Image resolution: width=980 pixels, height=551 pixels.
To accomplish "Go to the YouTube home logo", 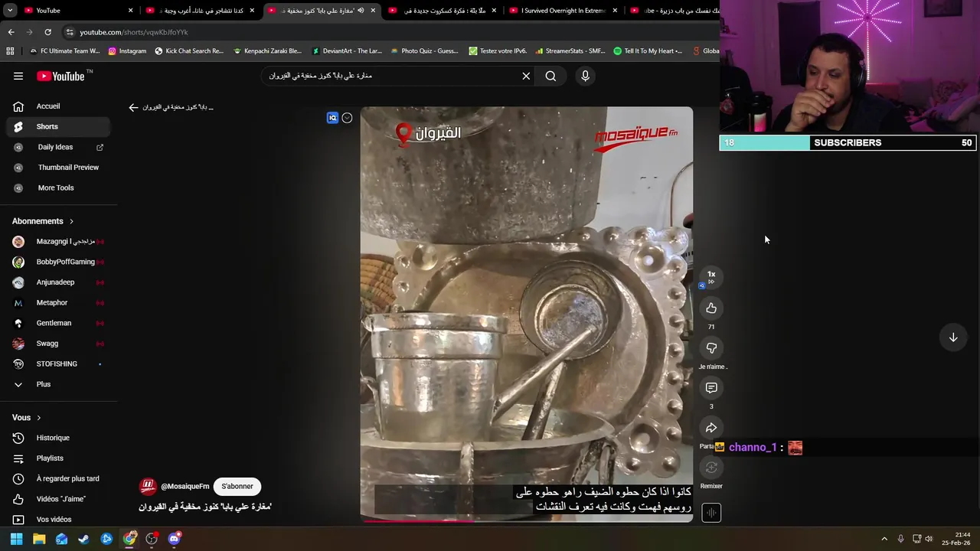I will pos(60,76).
